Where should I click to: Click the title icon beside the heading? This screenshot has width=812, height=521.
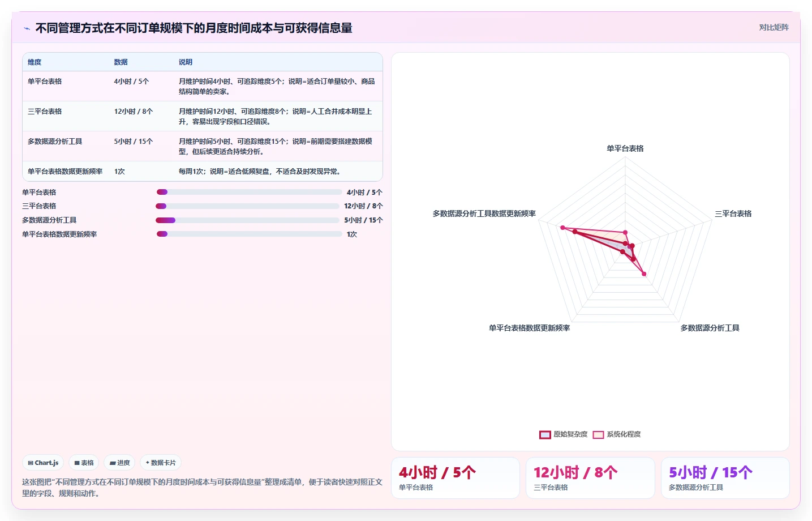pyautogui.click(x=27, y=28)
